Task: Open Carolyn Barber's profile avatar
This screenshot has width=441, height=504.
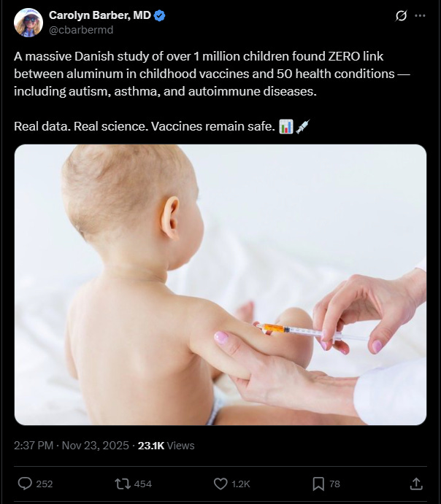Action: click(28, 23)
